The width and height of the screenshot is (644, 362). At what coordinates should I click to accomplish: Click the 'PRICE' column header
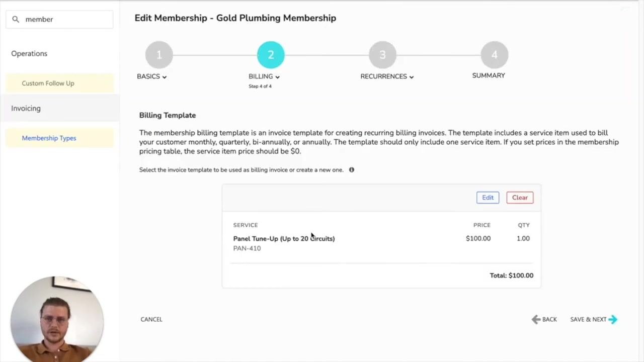point(482,225)
